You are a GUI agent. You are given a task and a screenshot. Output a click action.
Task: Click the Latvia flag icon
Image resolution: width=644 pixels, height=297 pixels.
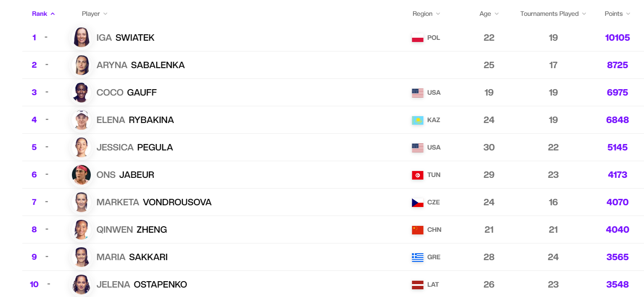point(417,285)
